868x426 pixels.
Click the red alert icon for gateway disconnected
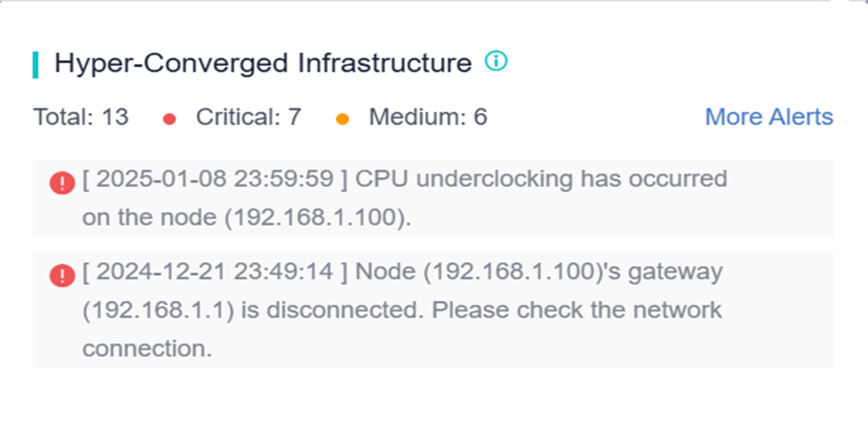click(62, 275)
